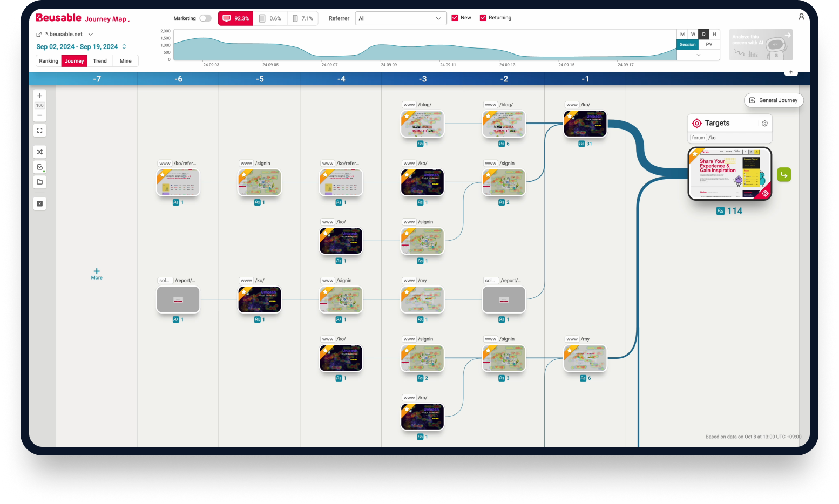Click the General Journey button

[774, 100]
